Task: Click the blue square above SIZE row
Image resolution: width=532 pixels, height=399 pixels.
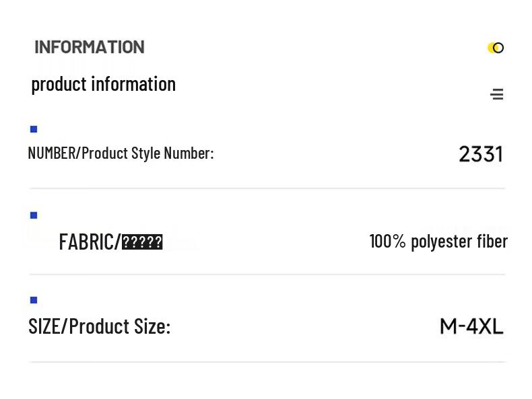Action: (x=34, y=300)
